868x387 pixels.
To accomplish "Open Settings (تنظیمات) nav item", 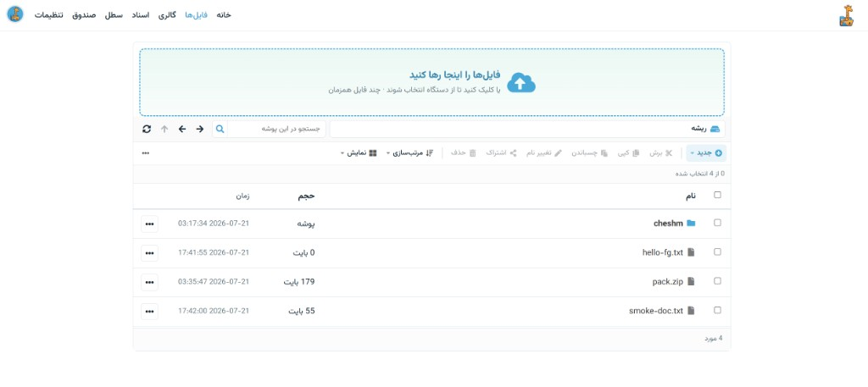I will [48, 15].
